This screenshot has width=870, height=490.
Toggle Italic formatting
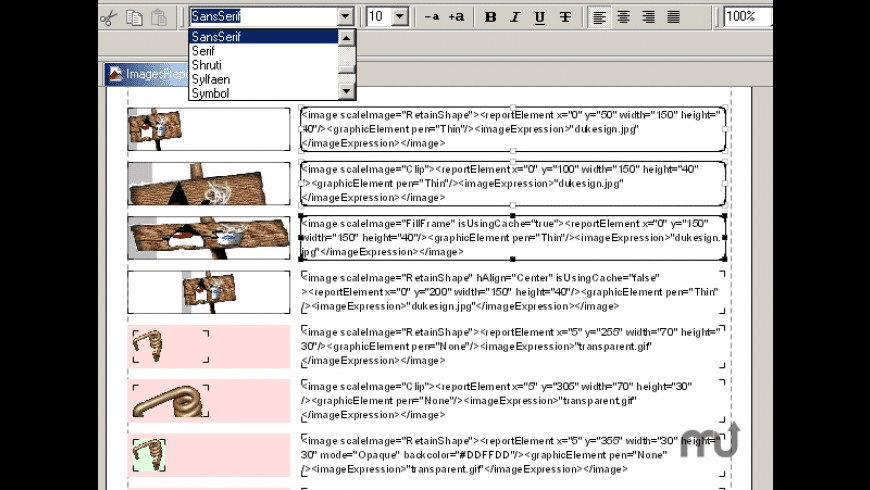click(x=515, y=17)
